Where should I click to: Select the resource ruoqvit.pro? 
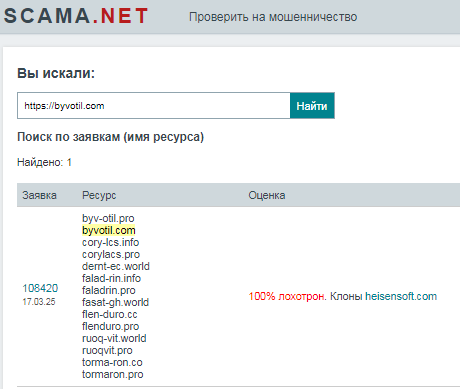pos(107,350)
